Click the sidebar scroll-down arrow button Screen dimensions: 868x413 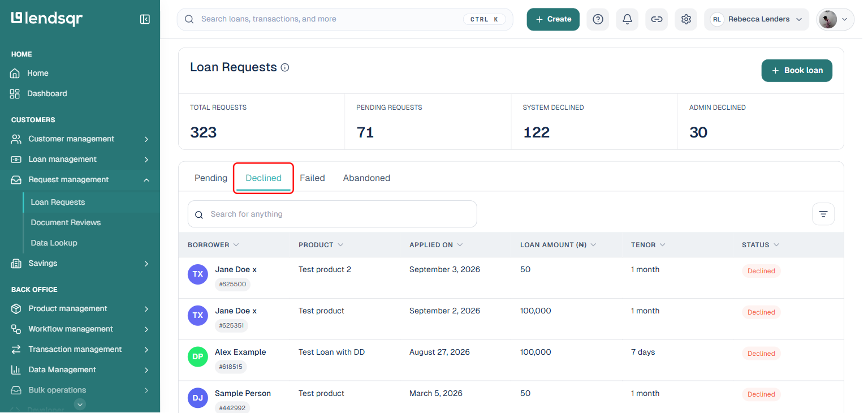(x=80, y=404)
